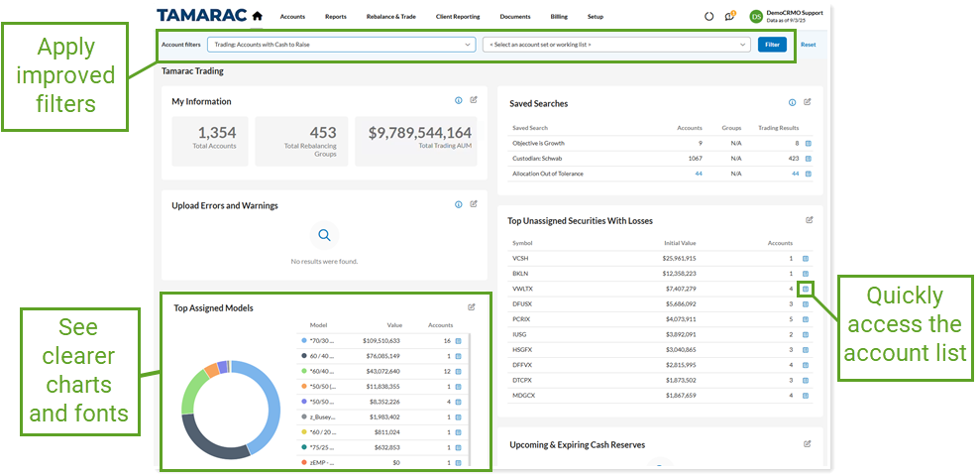This screenshot has width=980, height=476.
Task: Show info for Saved Searches panel
Action: pyautogui.click(x=792, y=103)
